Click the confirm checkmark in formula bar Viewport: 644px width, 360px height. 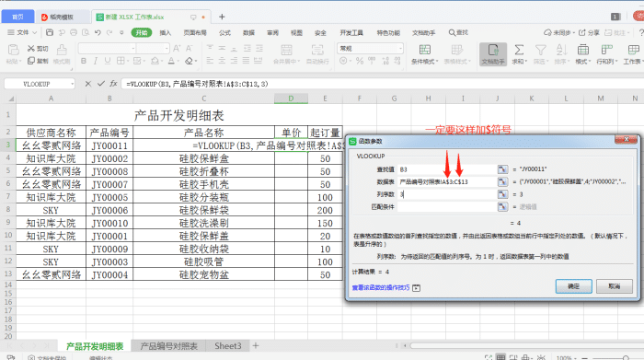(100, 84)
